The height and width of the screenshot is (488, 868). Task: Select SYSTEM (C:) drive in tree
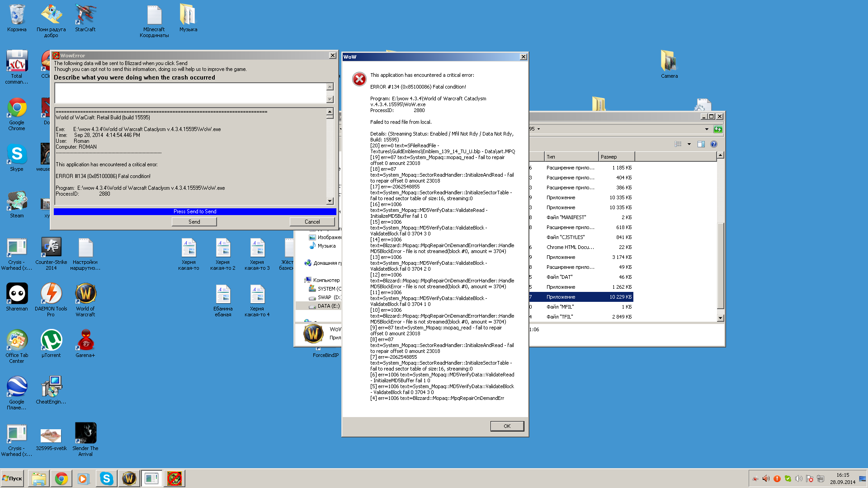click(325, 289)
